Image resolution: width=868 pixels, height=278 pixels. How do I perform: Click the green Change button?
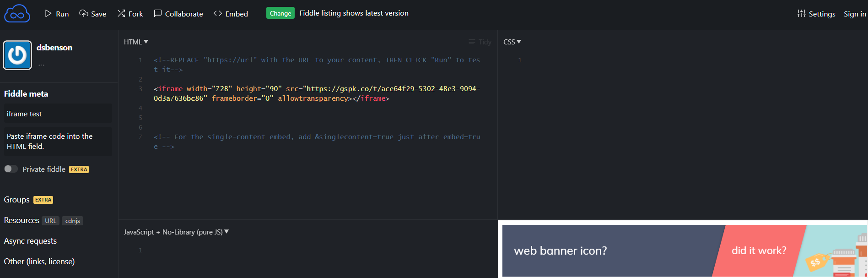280,13
